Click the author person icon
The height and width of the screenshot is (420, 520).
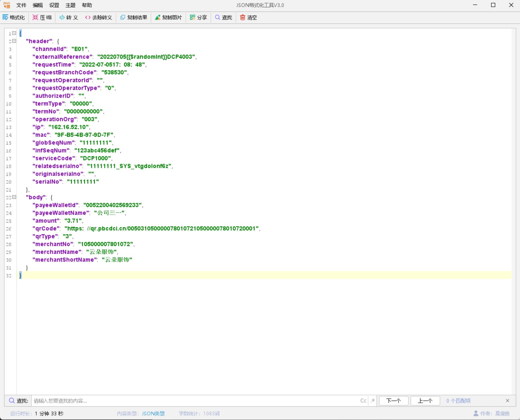(476, 413)
